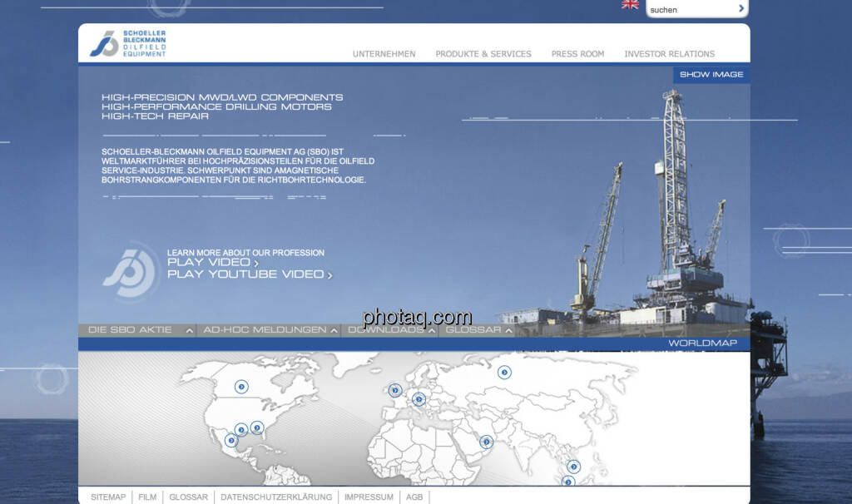Select the Canada location marker on the map
The width and height of the screenshot is (852, 504).
coord(241,386)
